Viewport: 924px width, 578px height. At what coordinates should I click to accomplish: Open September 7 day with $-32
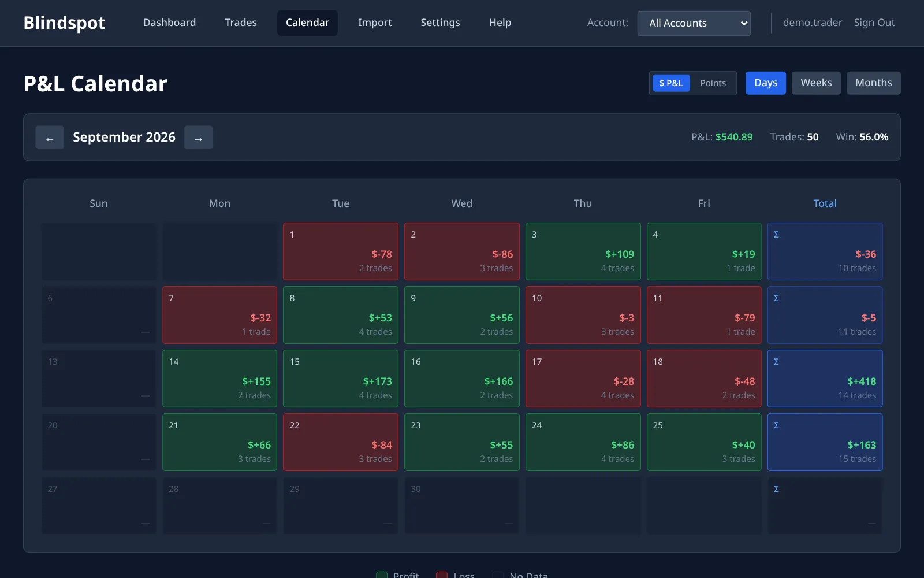[x=219, y=315]
